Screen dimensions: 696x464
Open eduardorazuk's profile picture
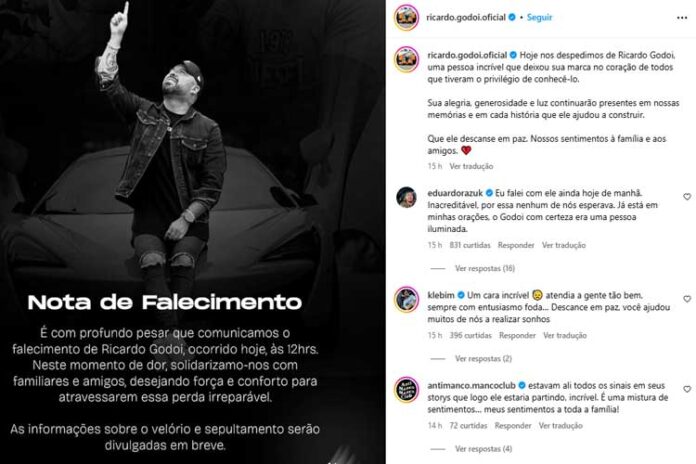tap(406, 197)
